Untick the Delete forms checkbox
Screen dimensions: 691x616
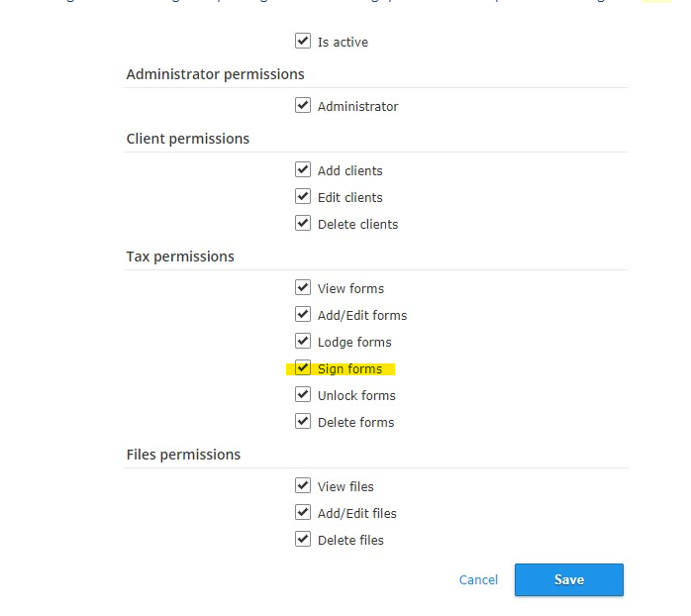tap(303, 421)
